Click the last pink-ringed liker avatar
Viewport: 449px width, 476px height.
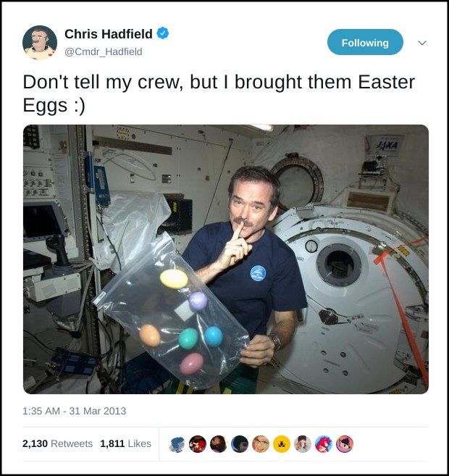(x=345, y=444)
